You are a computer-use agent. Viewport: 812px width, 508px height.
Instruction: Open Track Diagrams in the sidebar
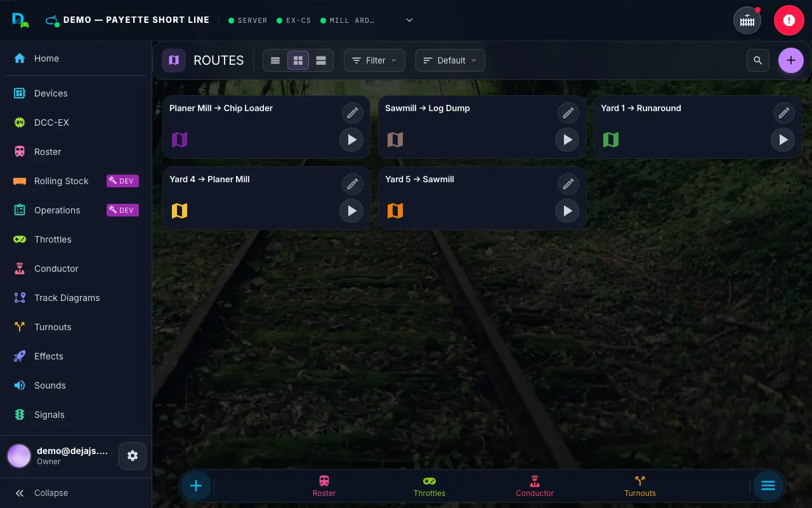(x=75, y=298)
